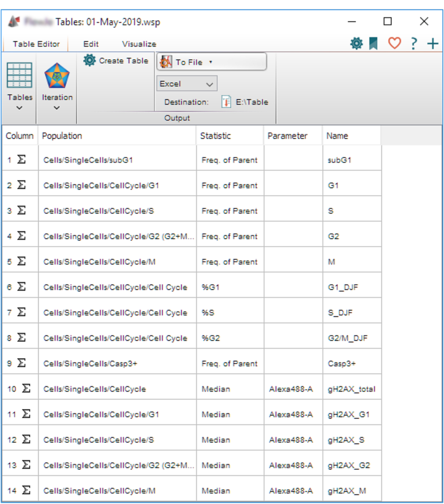444x504 pixels.
Task: Switch to the Visualize tab
Action: coord(139,44)
